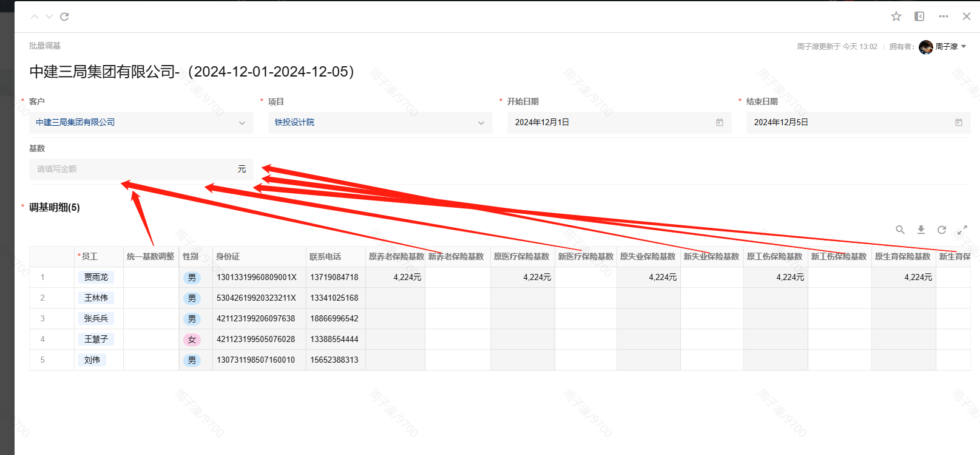Click phone number 18866996542
This screenshot has width=980, height=455.
(x=334, y=319)
